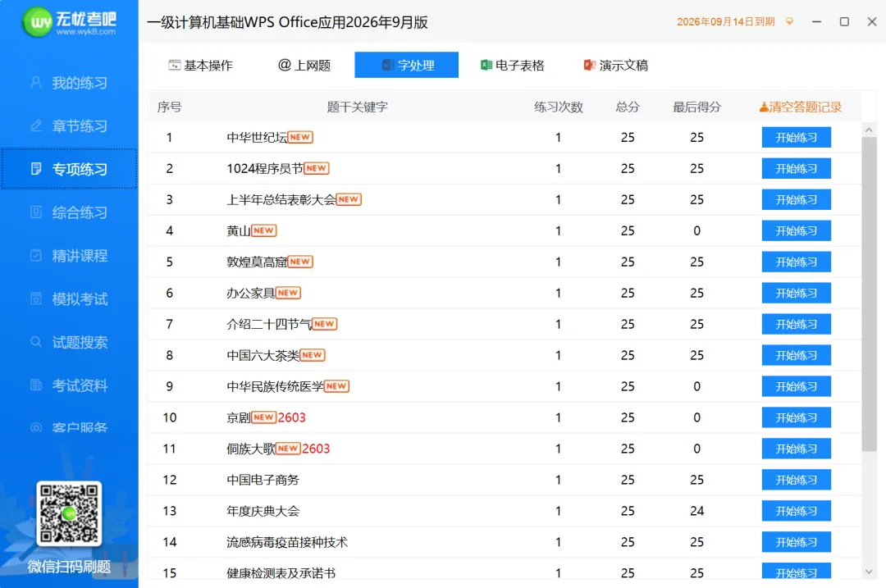Click the 试题搜索 magnifier icon
Screen dimensions: 886x588
pos(36,342)
